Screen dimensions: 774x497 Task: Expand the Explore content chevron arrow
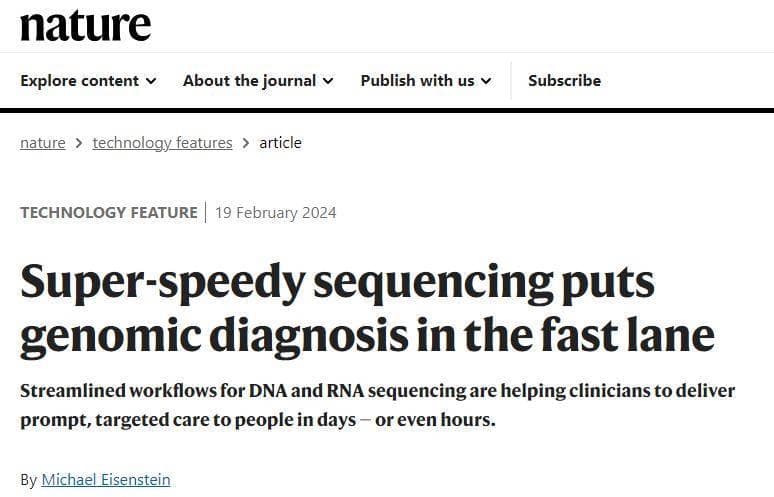pyautogui.click(x=152, y=81)
